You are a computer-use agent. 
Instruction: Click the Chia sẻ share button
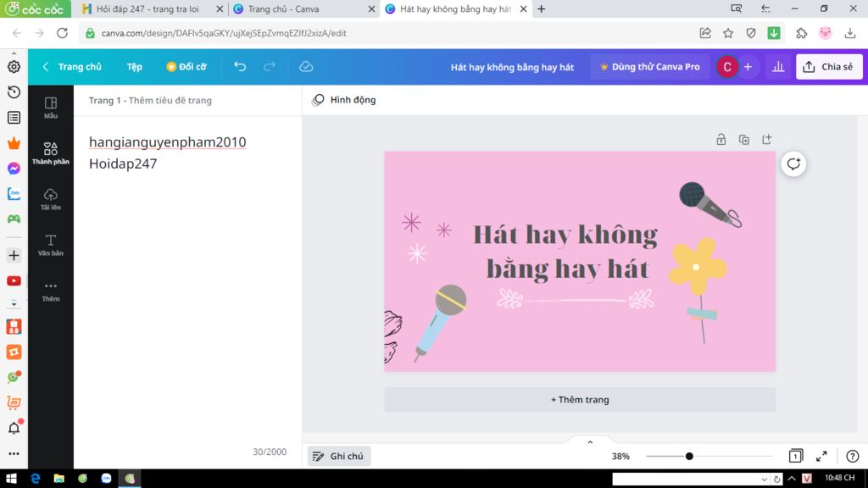[x=829, y=67]
